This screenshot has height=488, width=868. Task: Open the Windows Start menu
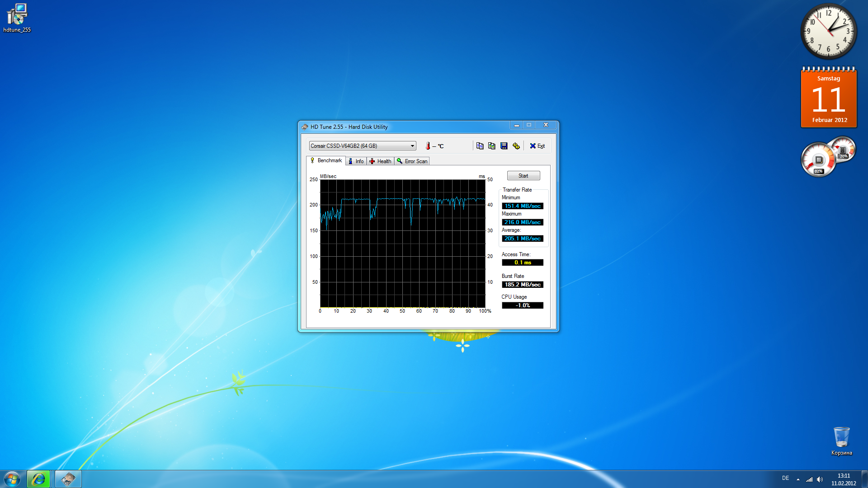[x=12, y=479]
